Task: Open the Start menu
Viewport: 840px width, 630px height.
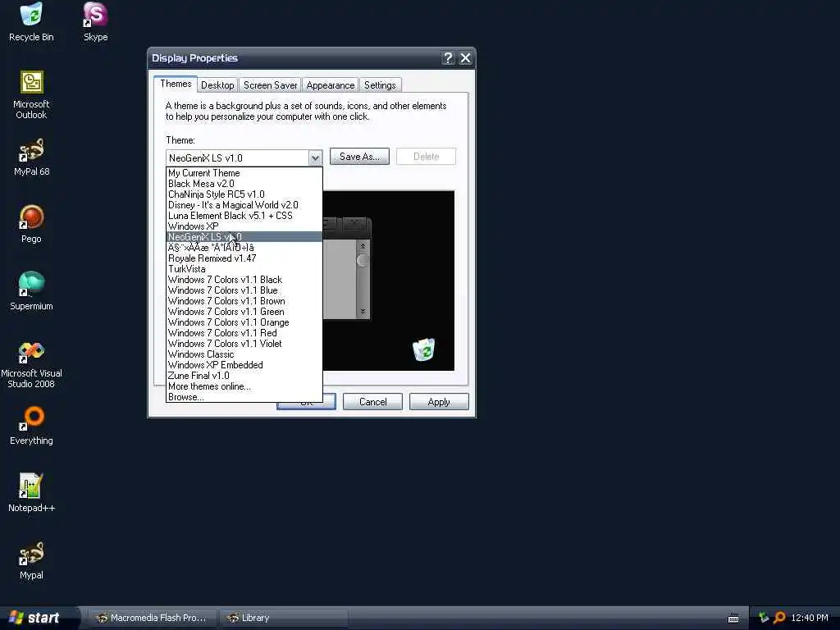Action: tap(35, 618)
